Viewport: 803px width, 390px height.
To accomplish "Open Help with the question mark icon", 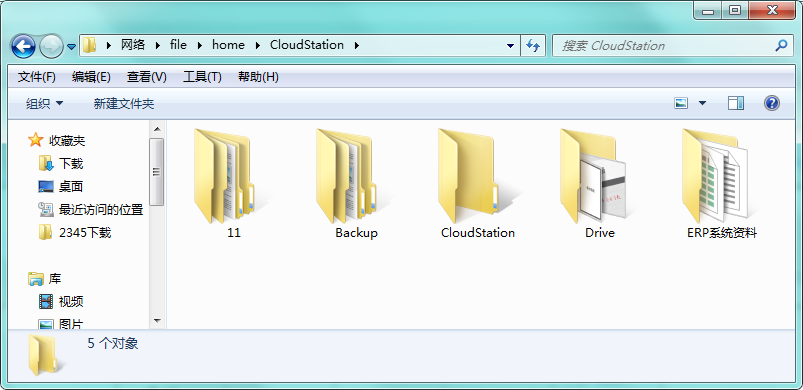I will click(772, 103).
